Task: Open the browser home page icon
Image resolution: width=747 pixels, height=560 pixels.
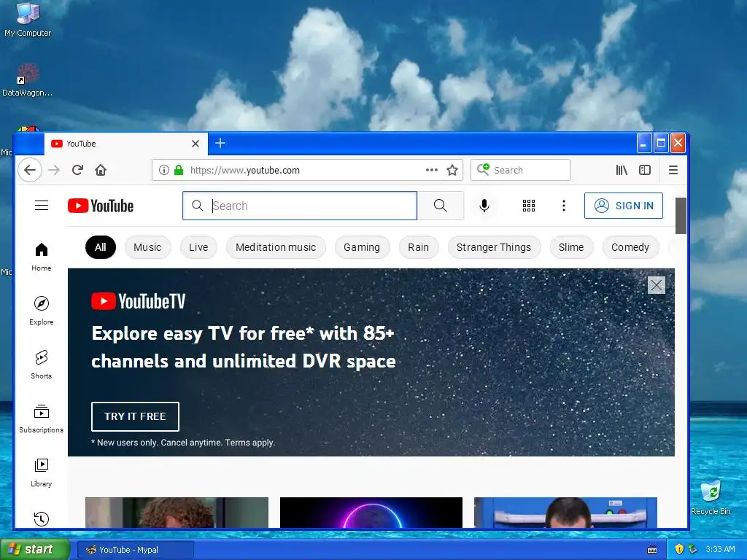Action: coord(101,170)
